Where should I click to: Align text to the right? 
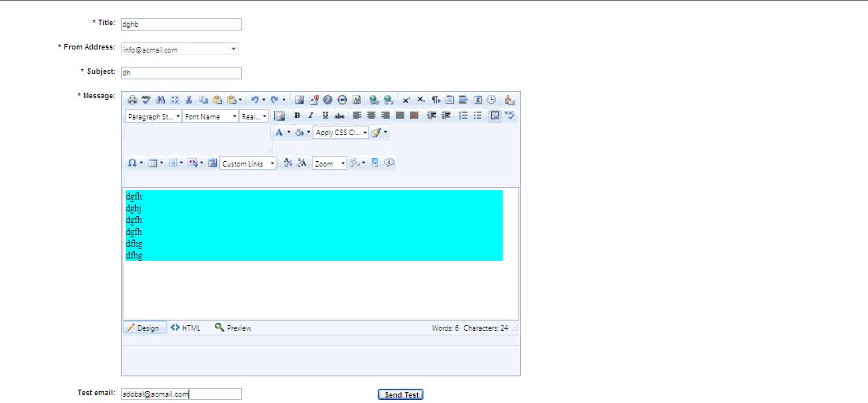[385, 115]
